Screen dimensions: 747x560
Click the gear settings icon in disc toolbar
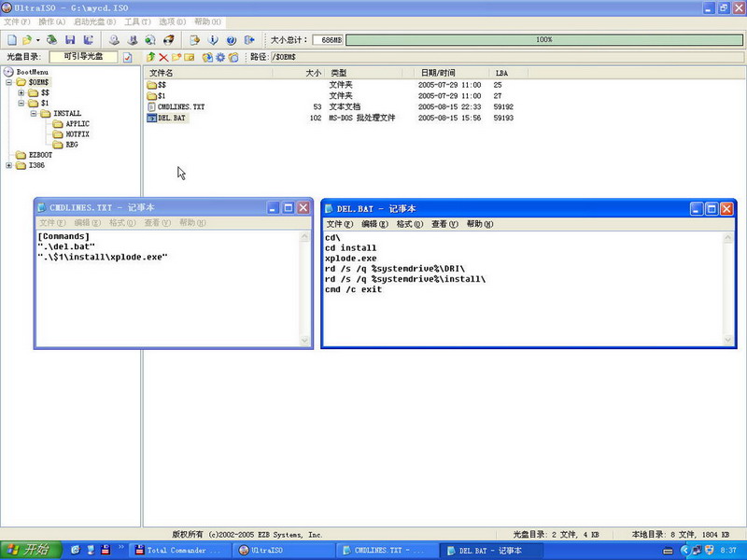tap(220, 57)
